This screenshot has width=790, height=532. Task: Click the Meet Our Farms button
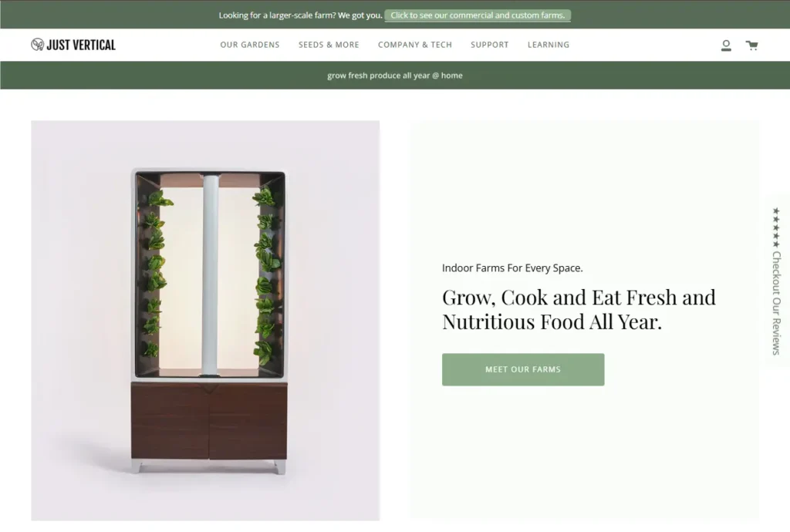(x=523, y=369)
